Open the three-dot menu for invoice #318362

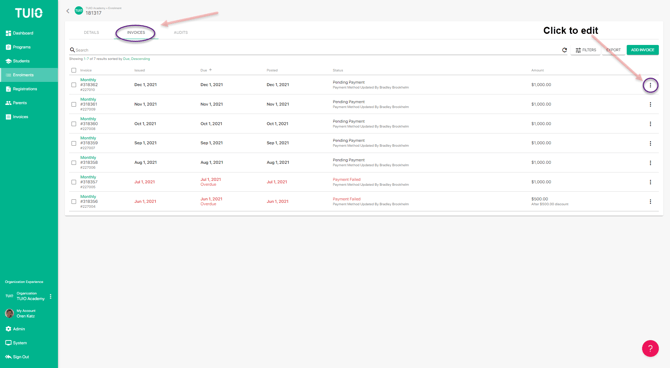650,85
